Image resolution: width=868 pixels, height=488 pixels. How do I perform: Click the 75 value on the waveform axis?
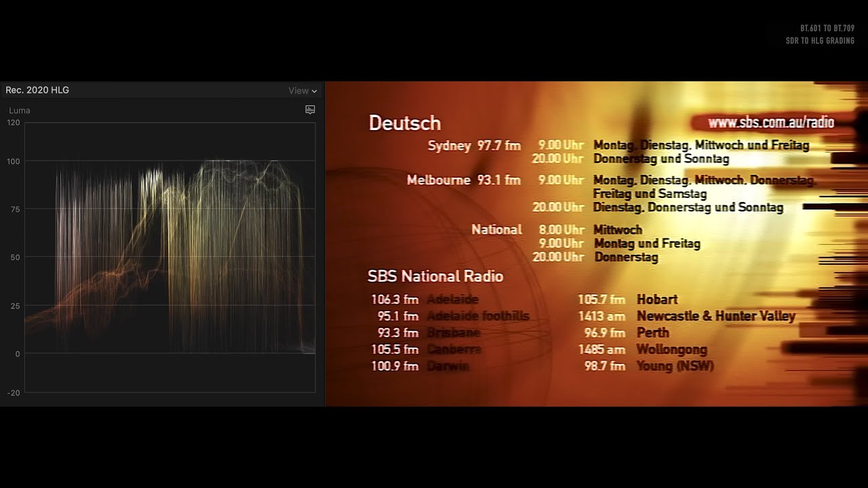tap(15, 209)
